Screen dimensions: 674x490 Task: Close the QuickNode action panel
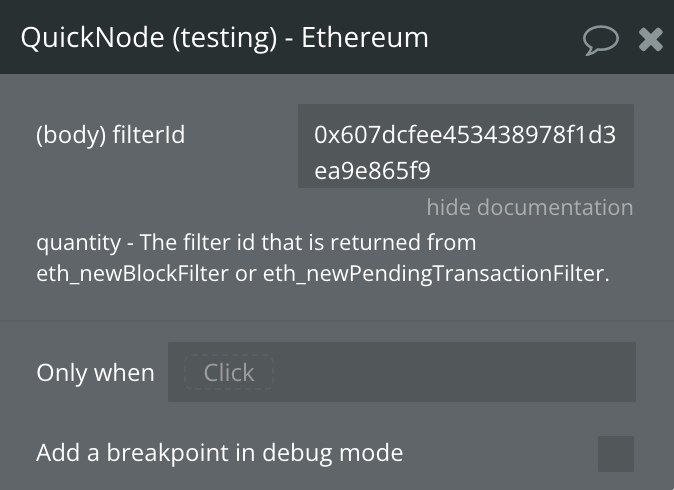[651, 39]
